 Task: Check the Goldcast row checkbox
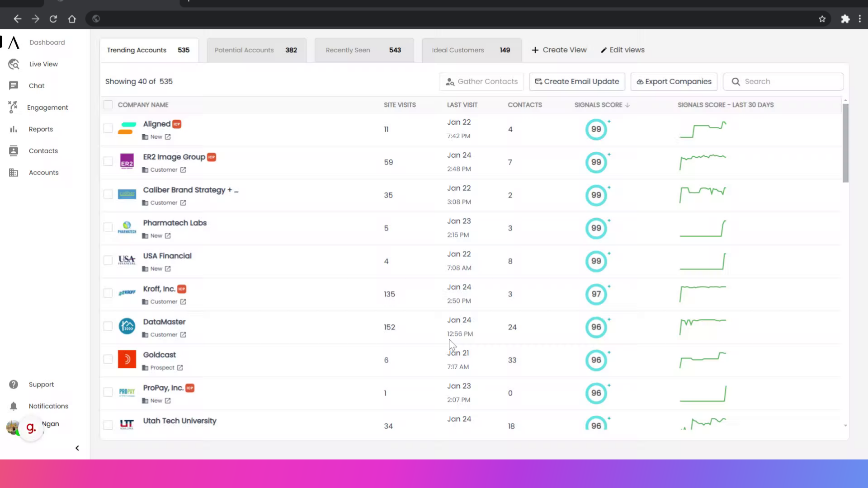(108, 359)
